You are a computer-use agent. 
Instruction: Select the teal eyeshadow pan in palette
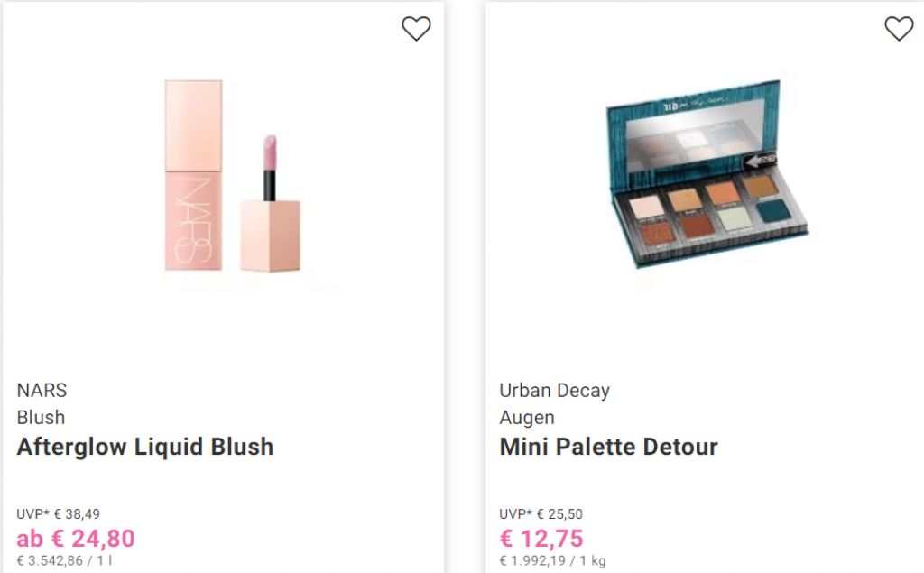pos(773,210)
